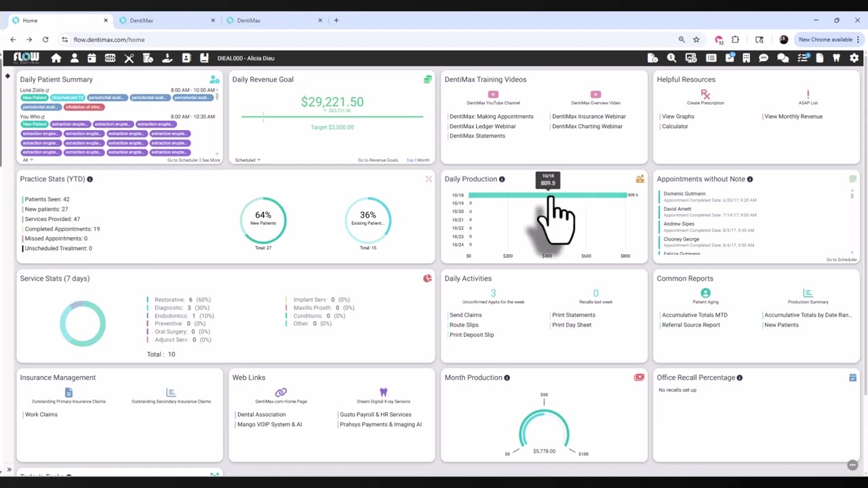Open DentiMax Insurance Webinar link
868x488 pixels.
589,117
